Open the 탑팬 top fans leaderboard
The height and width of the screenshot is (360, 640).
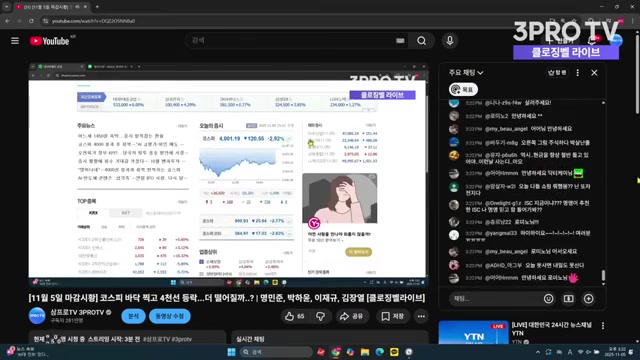(557, 73)
